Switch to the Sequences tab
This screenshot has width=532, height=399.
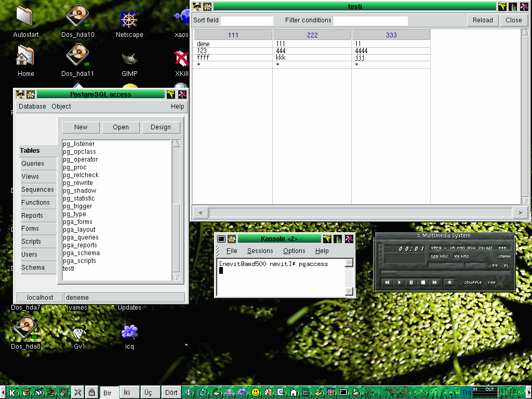38,190
